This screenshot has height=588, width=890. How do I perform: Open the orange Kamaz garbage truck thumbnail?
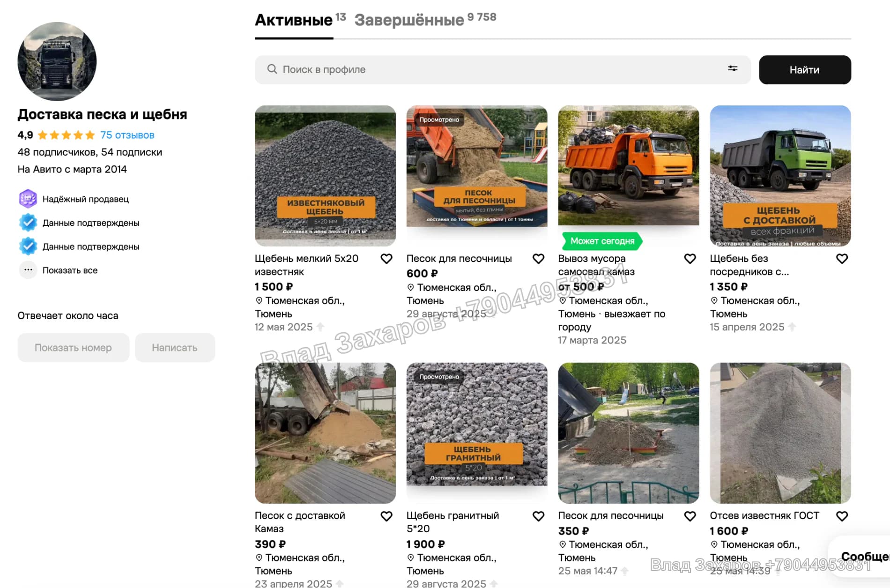(x=629, y=165)
